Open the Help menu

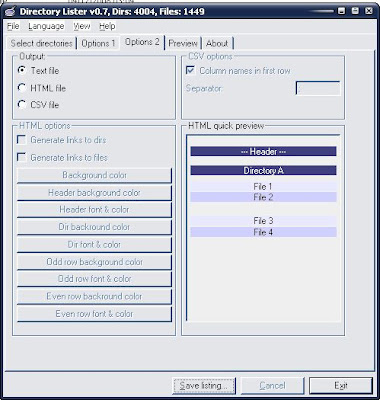tap(107, 26)
